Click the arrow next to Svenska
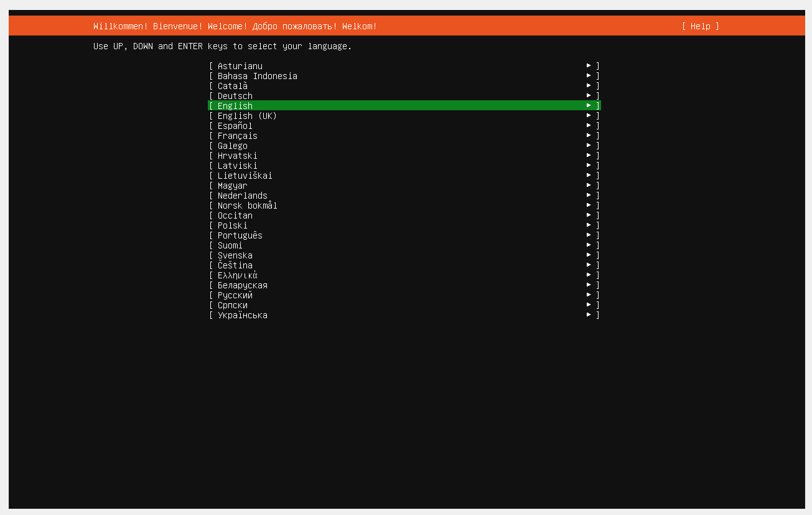Image resolution: width=812 pixels, height=515 pixels. click(x=589, y=255)
